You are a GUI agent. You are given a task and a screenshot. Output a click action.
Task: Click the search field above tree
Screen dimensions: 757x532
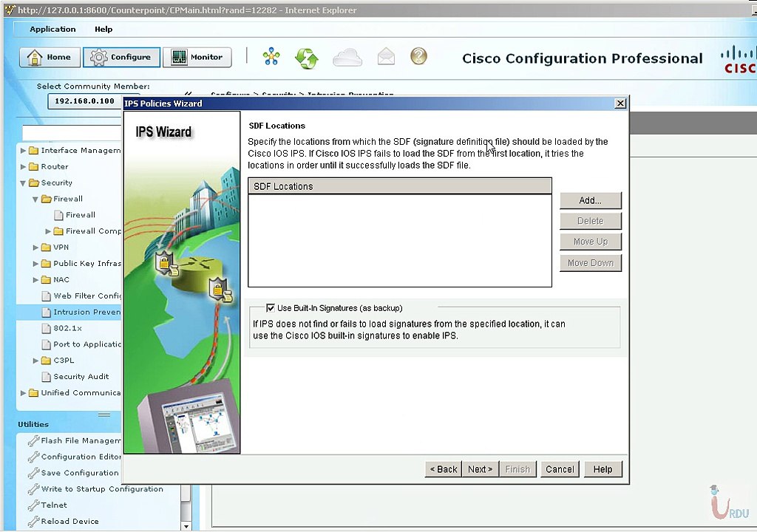click(72, 132)
